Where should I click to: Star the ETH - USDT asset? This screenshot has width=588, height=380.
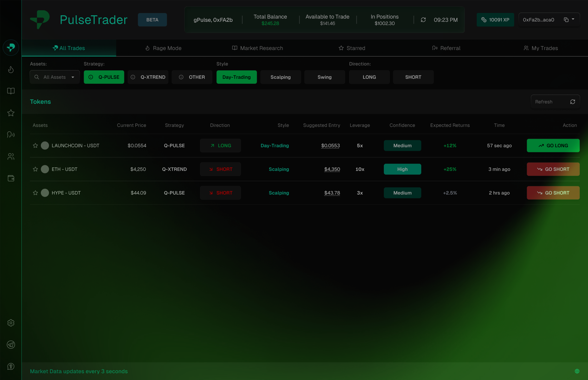tap(35, 169)
